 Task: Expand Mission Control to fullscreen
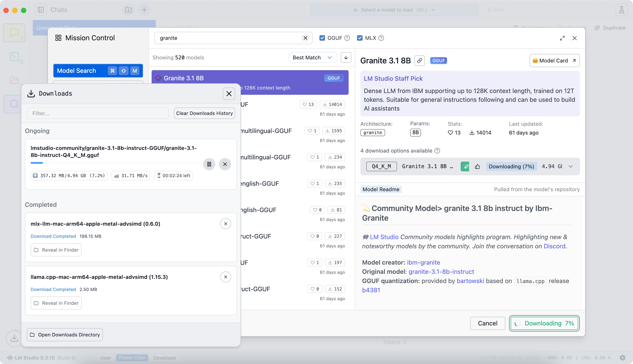pyautogui.click(x=562, y=38)
